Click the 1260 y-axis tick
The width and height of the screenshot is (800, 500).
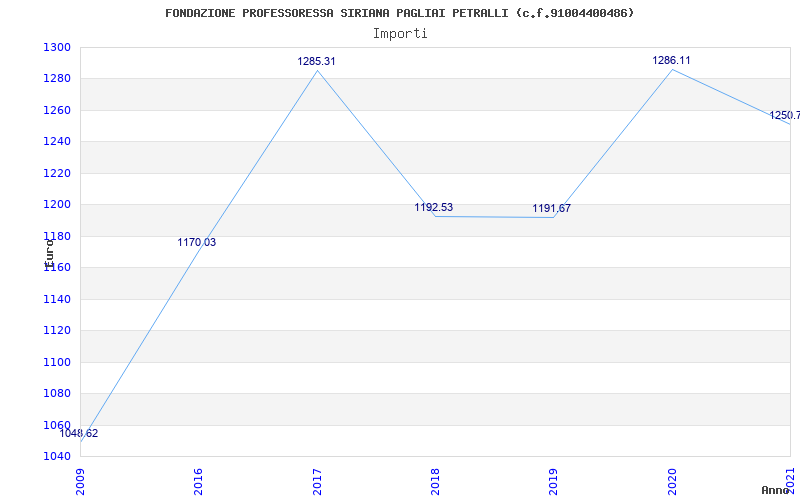[57, 111]
